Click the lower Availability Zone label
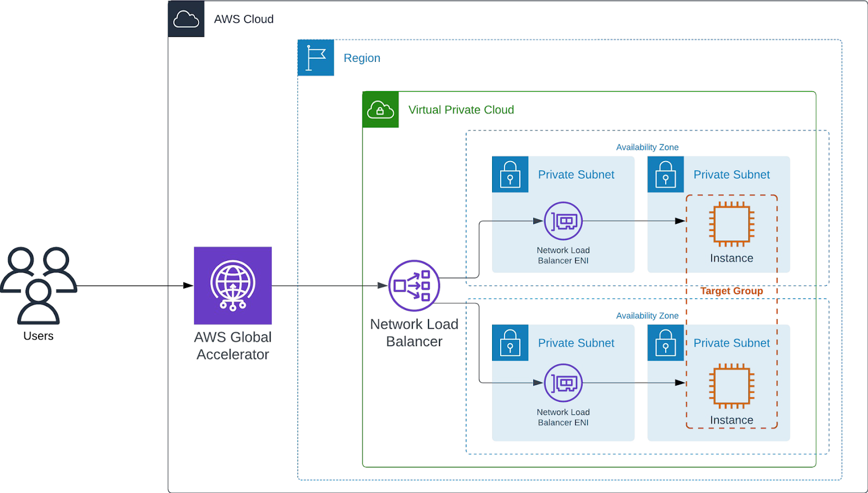This screenshot has width=868, height=493. coord(647,315)
